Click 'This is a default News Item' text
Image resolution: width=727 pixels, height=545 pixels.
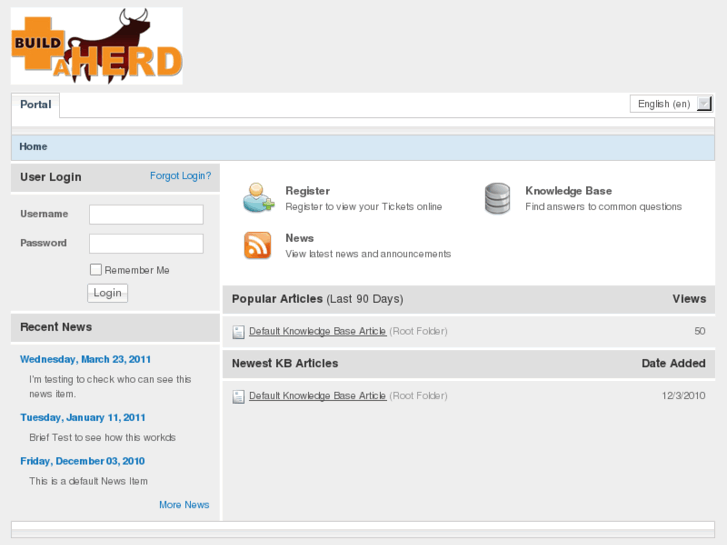click(x=89, y=481)
